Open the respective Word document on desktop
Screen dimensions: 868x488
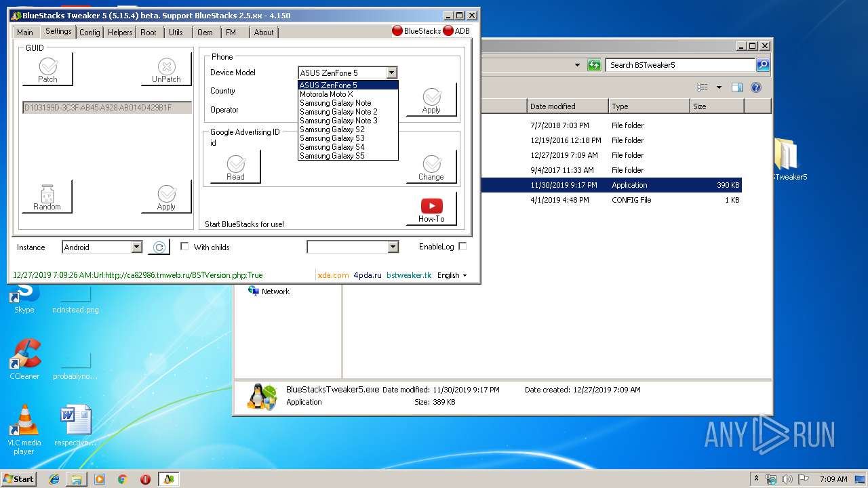(75, 426)
